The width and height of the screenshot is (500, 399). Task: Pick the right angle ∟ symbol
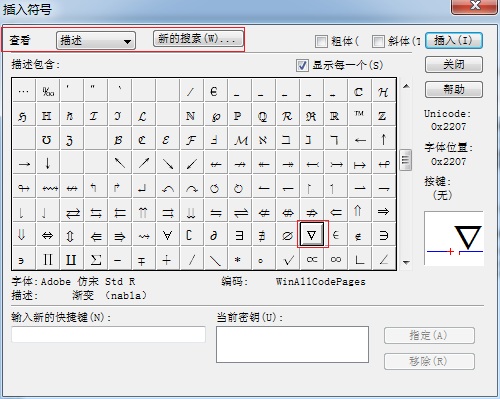tap(360, 259)
